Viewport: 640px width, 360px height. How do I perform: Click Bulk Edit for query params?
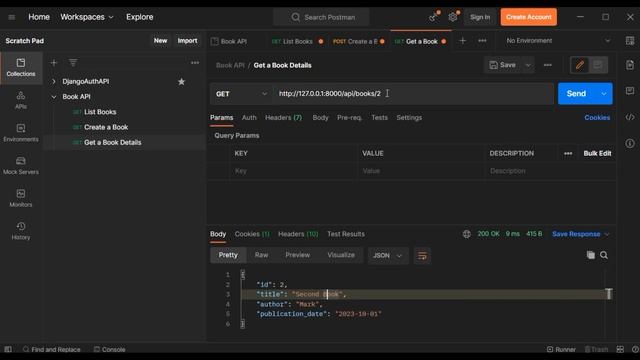point(597,153)
